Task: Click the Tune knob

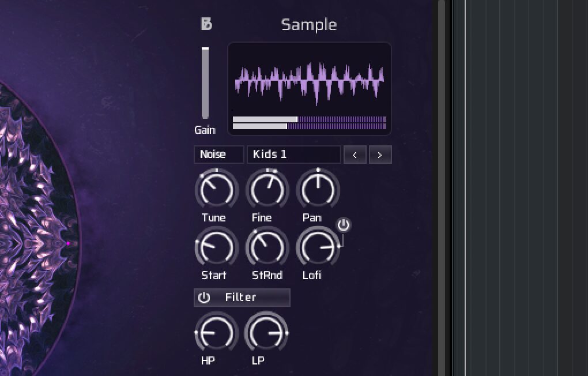Action: tap(216, 190)
